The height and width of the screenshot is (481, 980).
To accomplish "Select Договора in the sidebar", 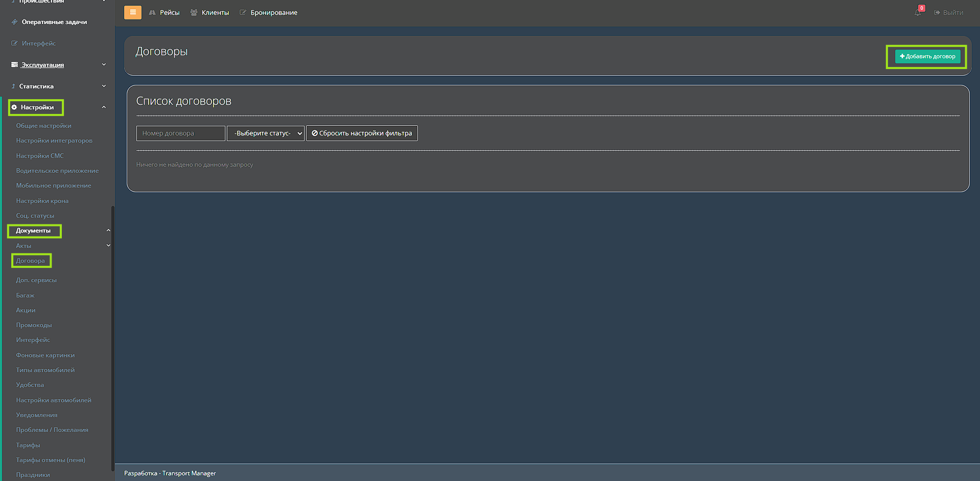I will 30,261.
